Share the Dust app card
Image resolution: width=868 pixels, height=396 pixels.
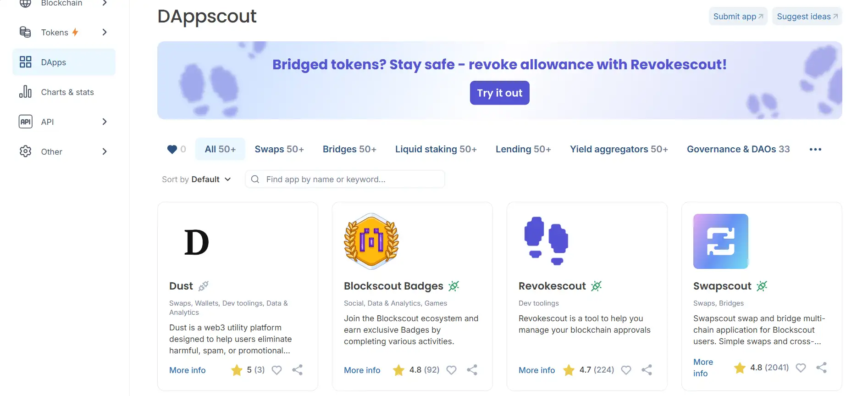(x=297, y=370)
